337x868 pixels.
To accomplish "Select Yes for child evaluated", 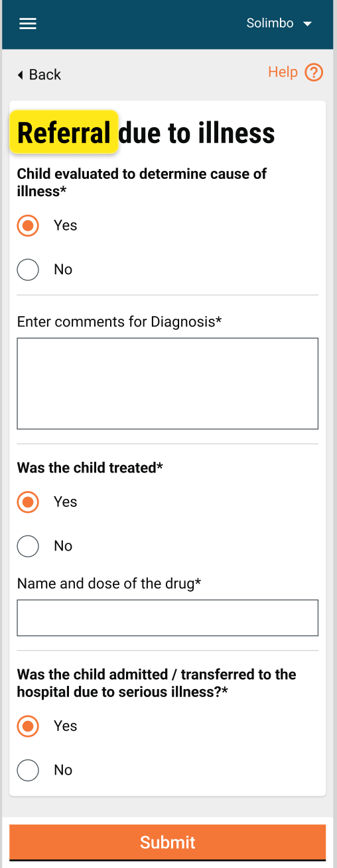I will pos(28,226).
